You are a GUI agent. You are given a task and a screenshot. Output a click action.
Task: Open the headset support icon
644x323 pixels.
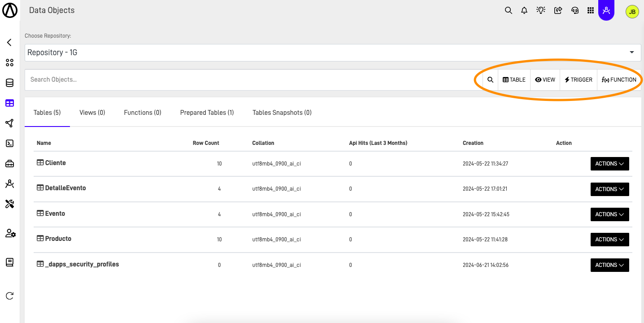[575, 10]
